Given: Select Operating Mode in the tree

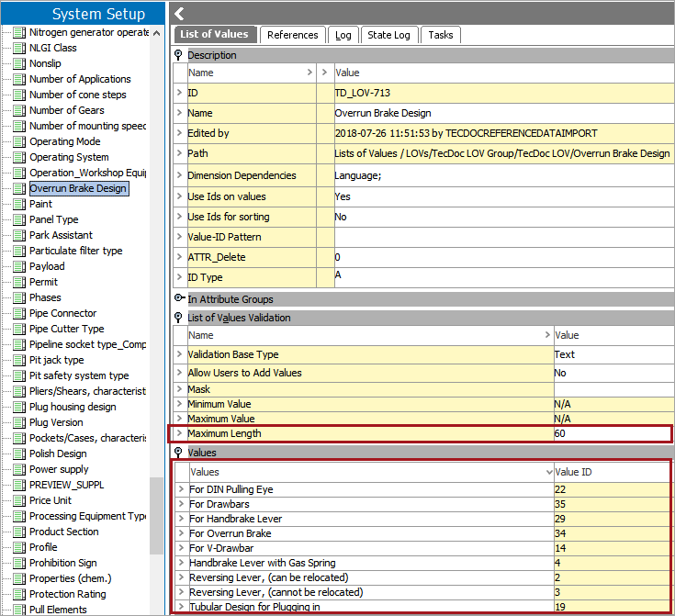Looking at the screenshot, I should coord(64,141).
